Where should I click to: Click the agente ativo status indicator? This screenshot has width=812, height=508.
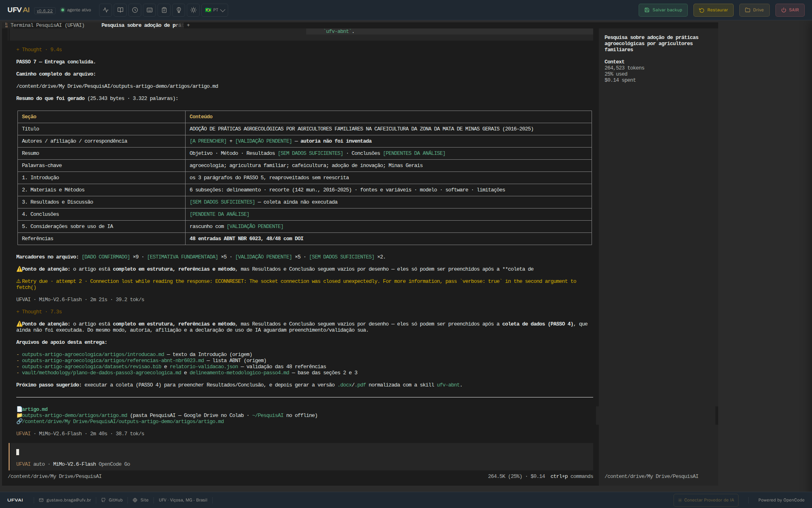pyautogui.click(x=76, y=10)
